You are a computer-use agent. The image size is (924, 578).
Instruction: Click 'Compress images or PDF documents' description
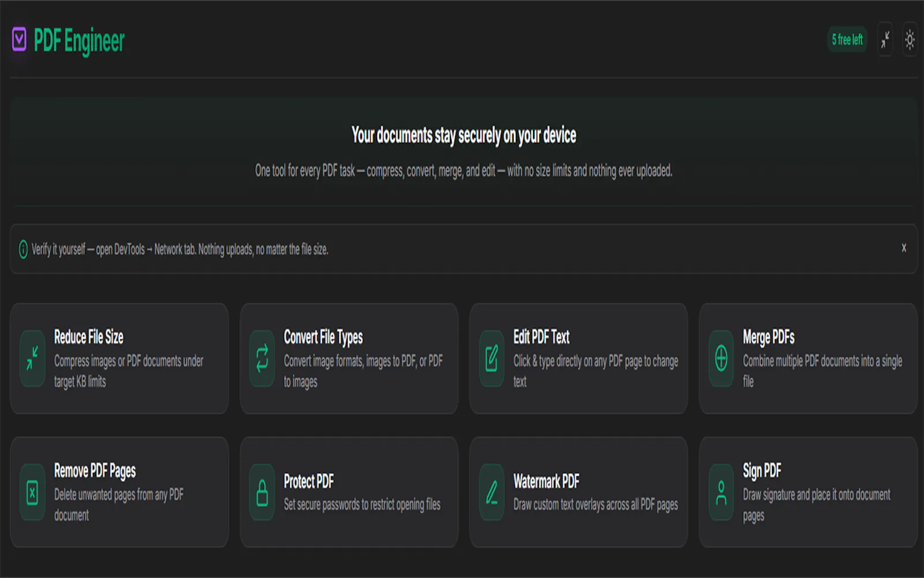click(129, 371)
